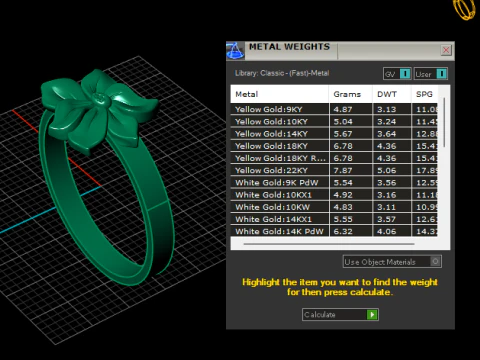The height and width of the screenshot is (360, 480).
Task: Click the 5.55 grams value
Action: point(343,219)
